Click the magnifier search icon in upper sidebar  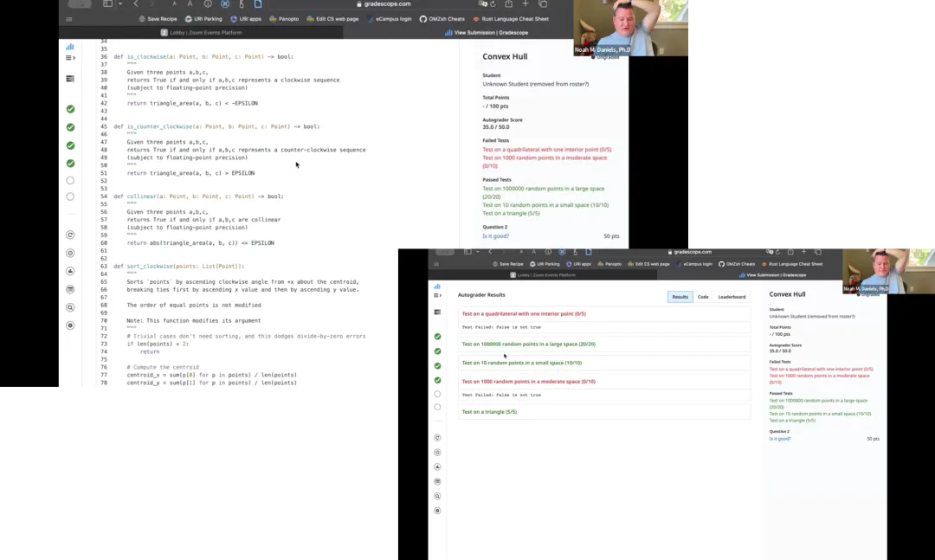pos(70,307)
